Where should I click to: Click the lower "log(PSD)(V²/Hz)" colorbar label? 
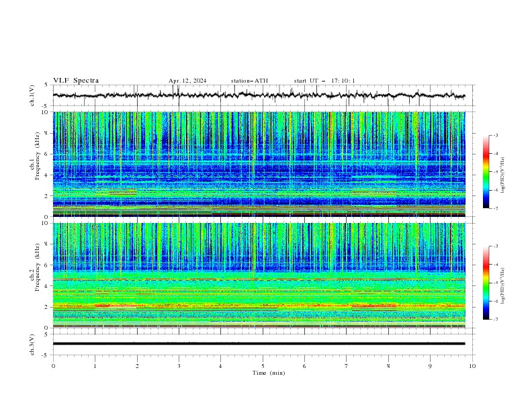(502, 286)
